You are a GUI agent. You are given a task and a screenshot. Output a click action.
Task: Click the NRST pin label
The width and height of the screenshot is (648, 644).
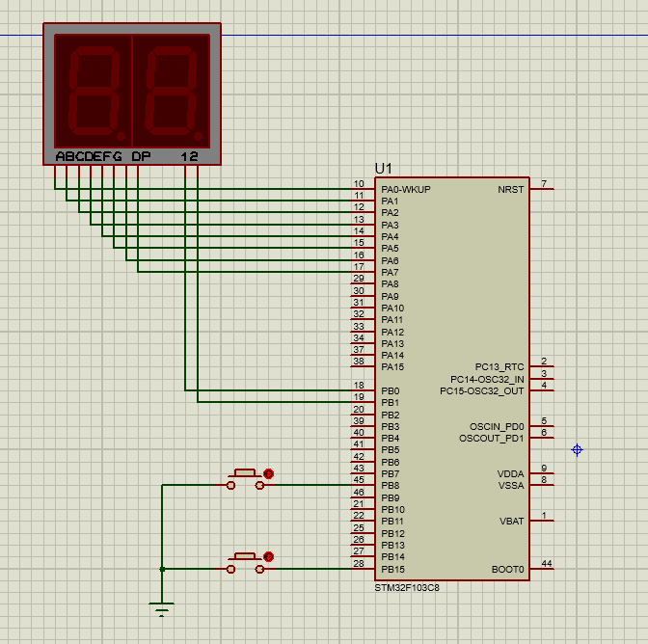(511, 190)
